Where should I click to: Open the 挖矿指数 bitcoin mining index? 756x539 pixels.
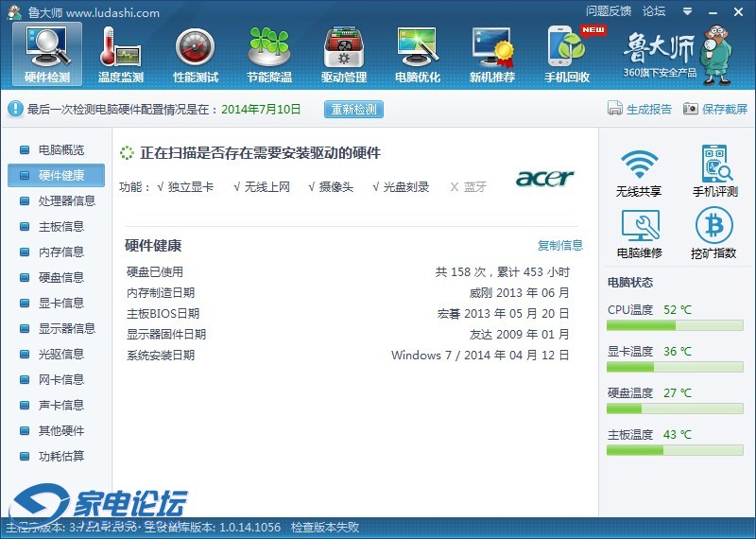point(714,233)
